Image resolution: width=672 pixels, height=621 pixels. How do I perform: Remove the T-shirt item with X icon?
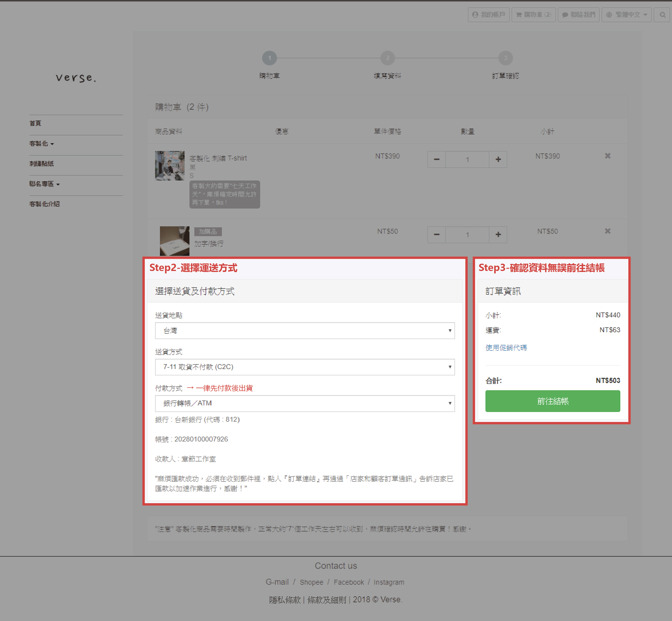(x=607, y=156)
